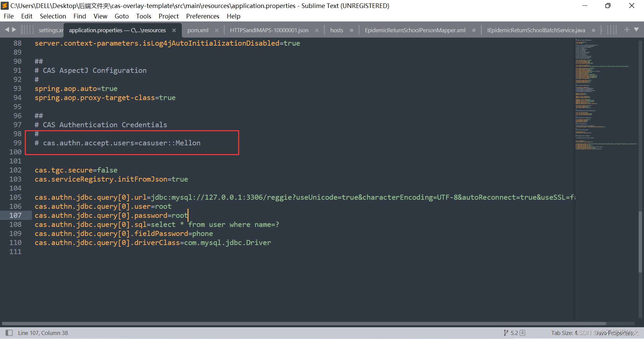This screenshot has height=339, width=644.
Task: Click the spring.aop.auto=true line
Action: 76,89
